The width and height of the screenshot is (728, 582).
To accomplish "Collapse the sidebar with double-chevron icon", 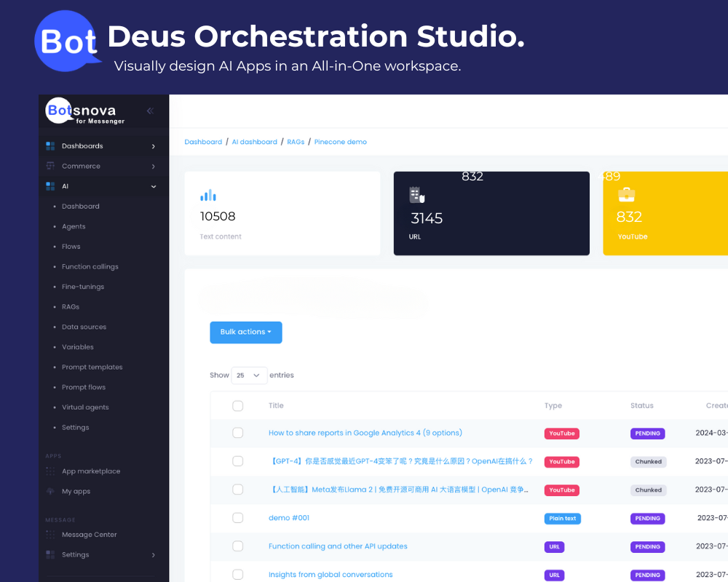I will (150, 111).
